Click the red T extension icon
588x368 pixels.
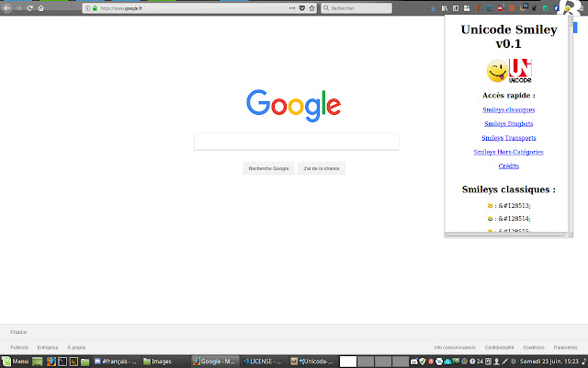click(x=478, y=8)
